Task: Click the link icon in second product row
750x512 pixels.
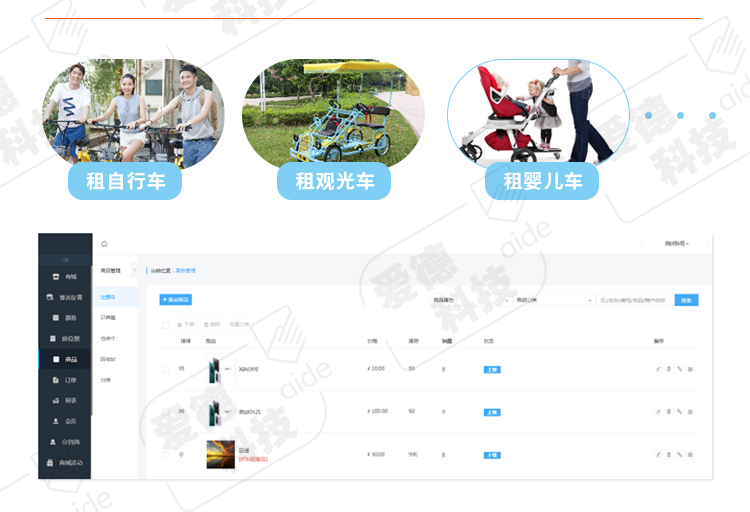Action: point(679,411)
